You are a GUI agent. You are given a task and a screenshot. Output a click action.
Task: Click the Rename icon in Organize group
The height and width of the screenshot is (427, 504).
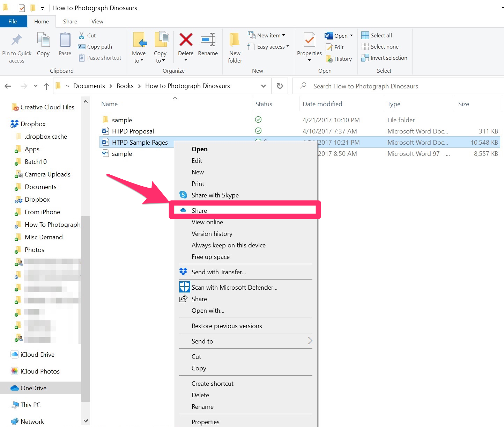point(208,40)
